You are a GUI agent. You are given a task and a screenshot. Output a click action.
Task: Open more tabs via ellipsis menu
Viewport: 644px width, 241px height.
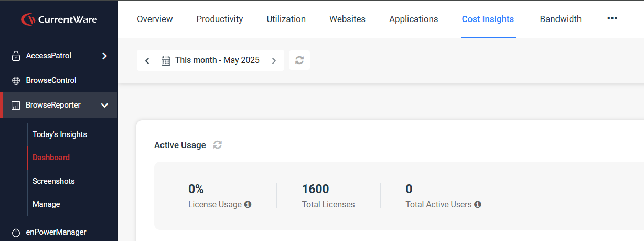[612, 18]
